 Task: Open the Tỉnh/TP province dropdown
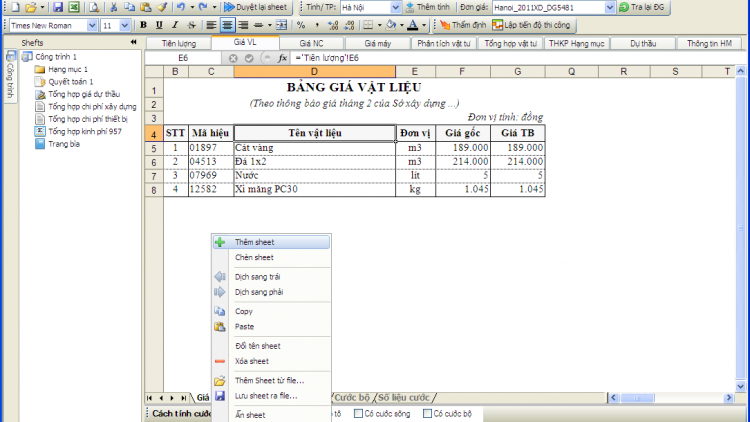(396, 7)
